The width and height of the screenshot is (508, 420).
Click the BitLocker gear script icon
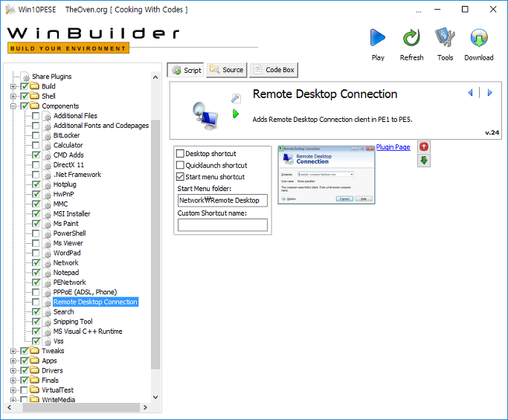[48, 136]
